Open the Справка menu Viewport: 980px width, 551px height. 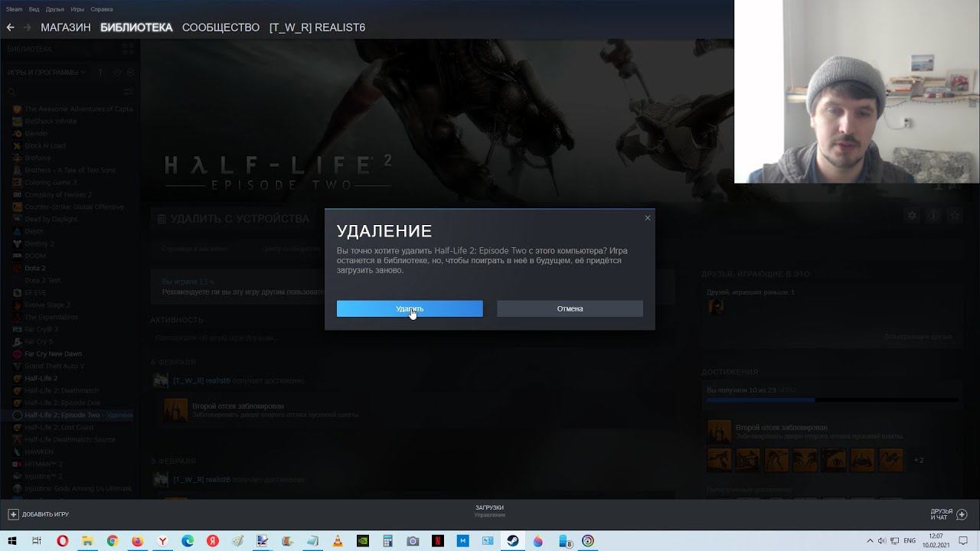(102, 9)
